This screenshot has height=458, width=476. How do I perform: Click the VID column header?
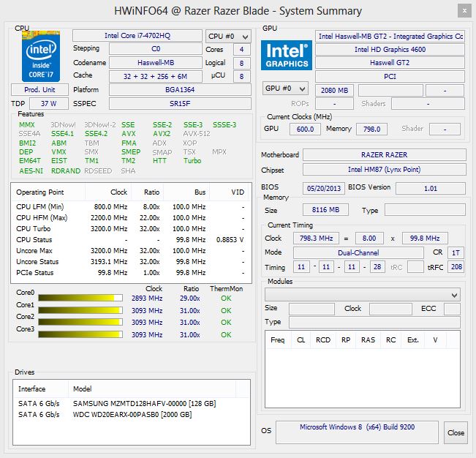coord(230,192)
